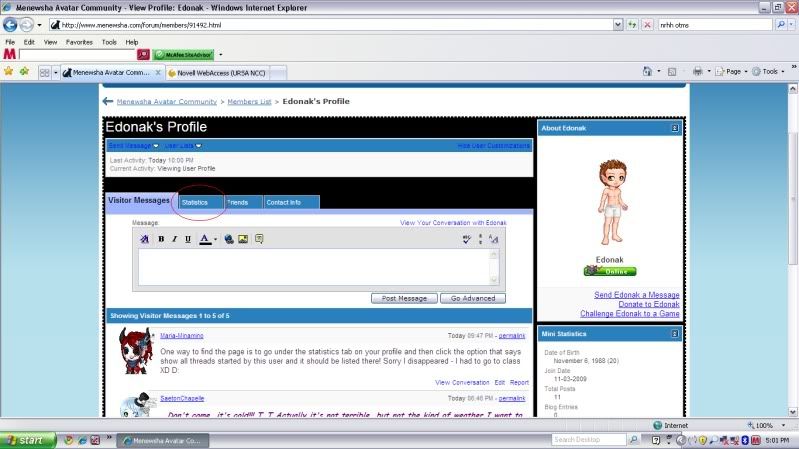This screenshot has height=449, width=799.
Task: Open the Favorites menu
Action: point(79,42)
